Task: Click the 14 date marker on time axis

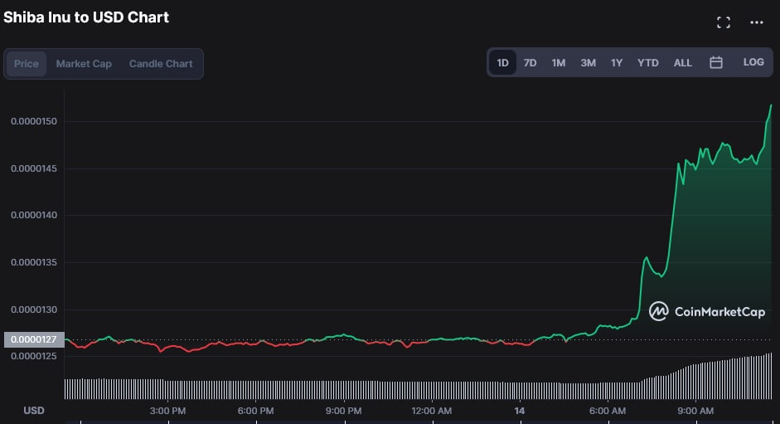Action: (x=519, y=411)
